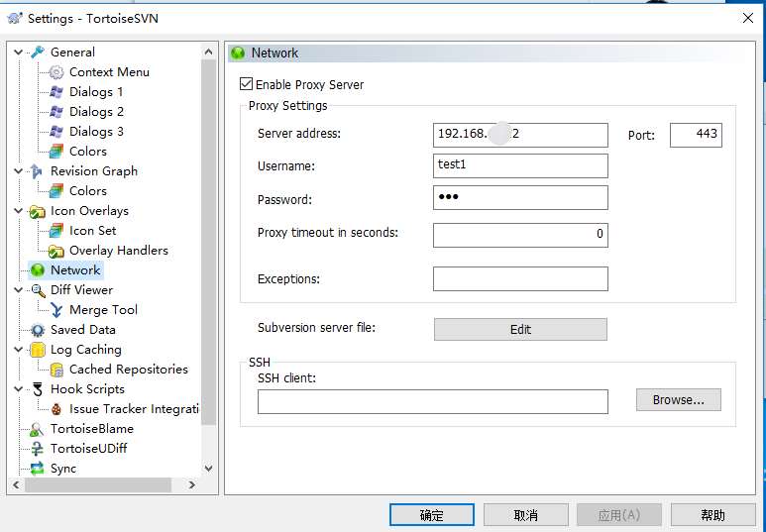The image size is (766, 532).
Task: Click tree horizontal scroll right arrow
Action: (x=192, y=484)
